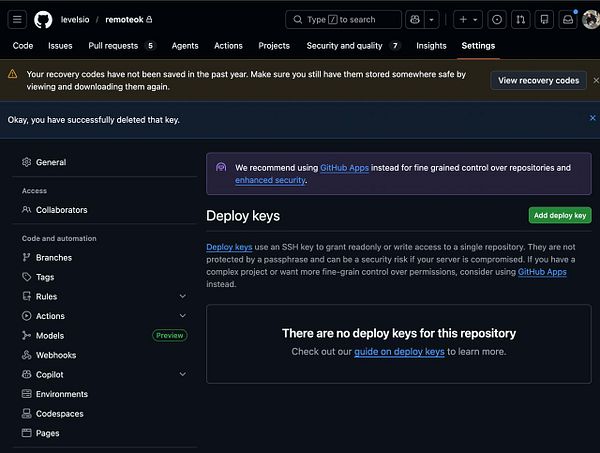Click the search bar field

pos(343,20)
